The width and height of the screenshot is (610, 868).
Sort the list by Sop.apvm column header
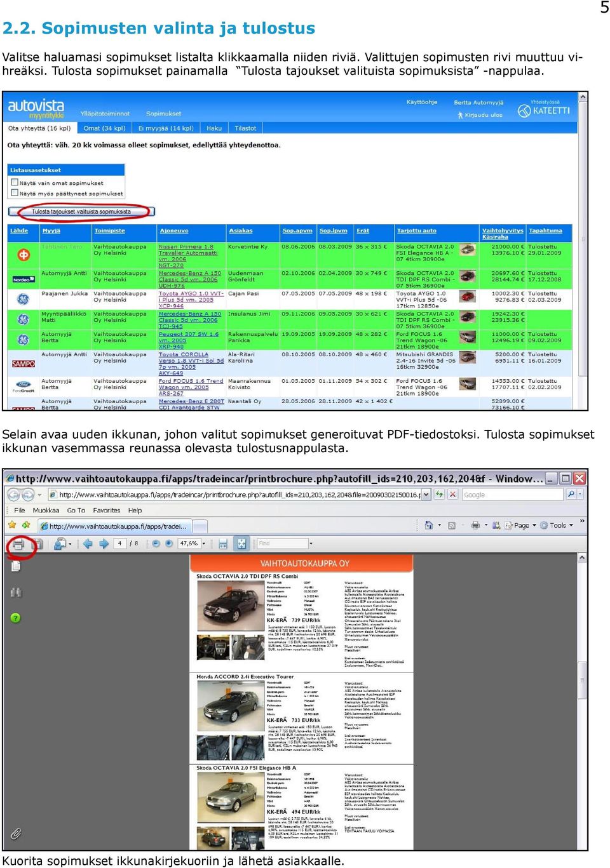(x=297, y=230)
